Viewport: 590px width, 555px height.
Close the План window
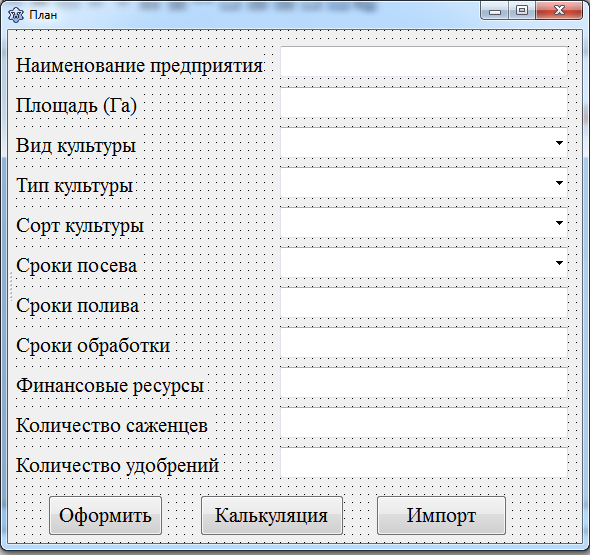click(559, 11)
